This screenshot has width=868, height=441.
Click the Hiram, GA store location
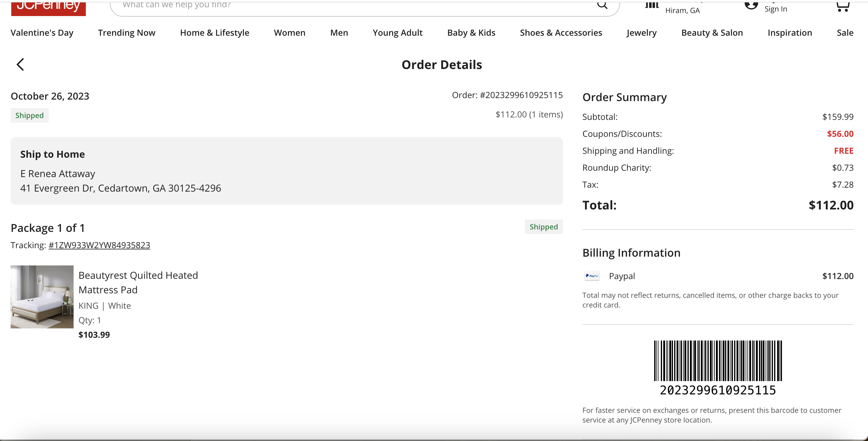pyautogui.click(x=682, y=10)
